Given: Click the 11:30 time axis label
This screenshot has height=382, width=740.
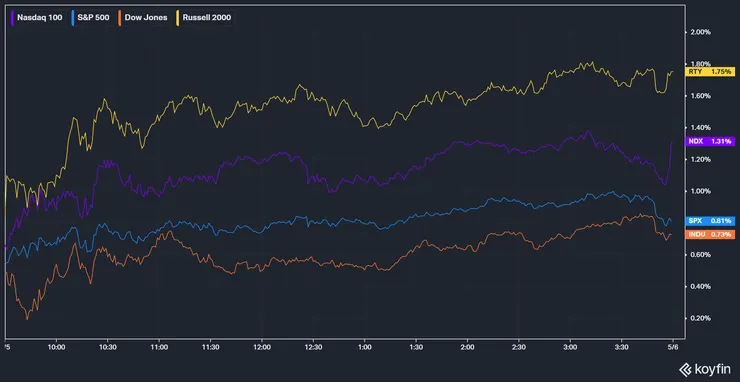Looking at the screenshot, I should [210, 347].
